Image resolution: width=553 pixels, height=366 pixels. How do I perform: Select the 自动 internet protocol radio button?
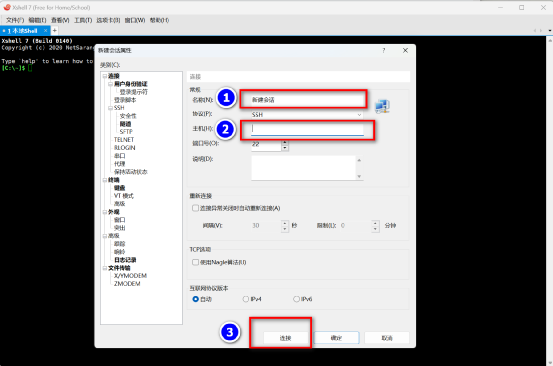(x=195, y=299)
